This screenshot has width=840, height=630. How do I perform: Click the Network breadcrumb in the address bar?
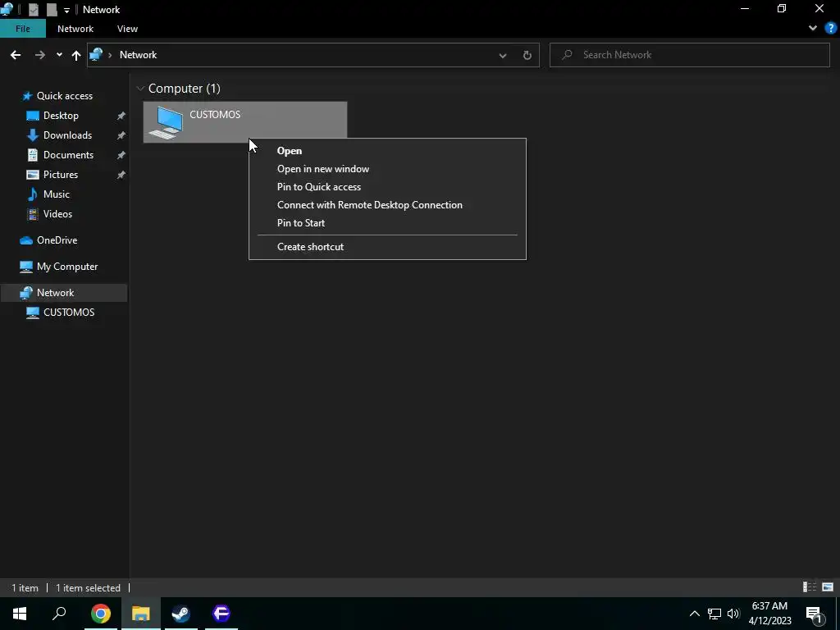click(138, 55)
